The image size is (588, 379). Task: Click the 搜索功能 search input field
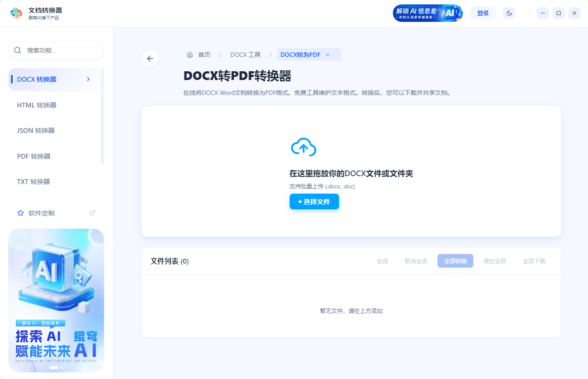tap(56, 50)
